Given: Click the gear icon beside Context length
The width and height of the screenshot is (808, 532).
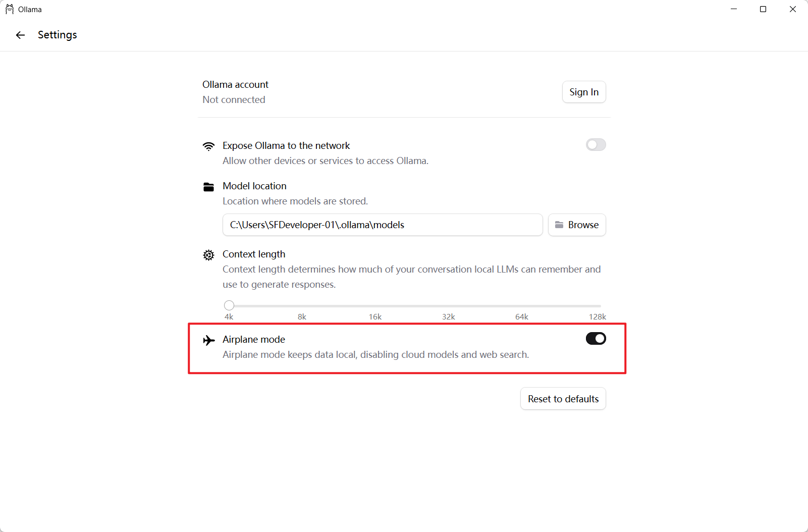Looking at the screenshot, I should [x=208, y=255].
